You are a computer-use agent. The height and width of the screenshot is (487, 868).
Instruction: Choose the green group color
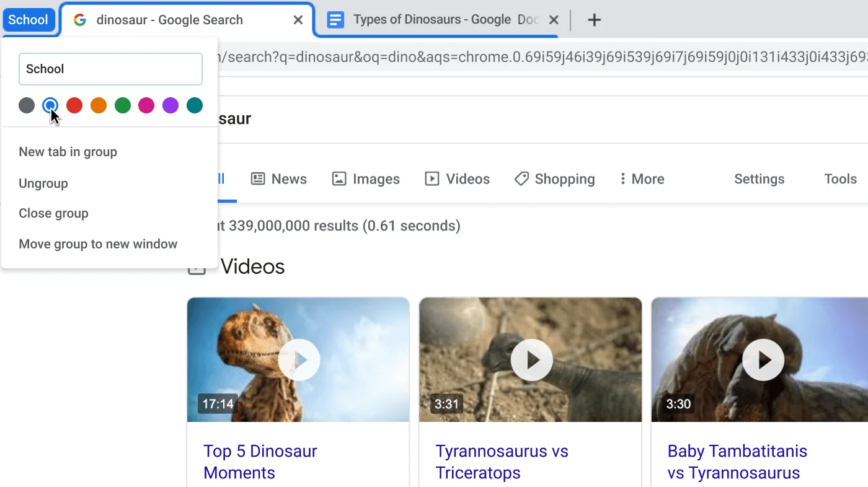tap(122, 105)
